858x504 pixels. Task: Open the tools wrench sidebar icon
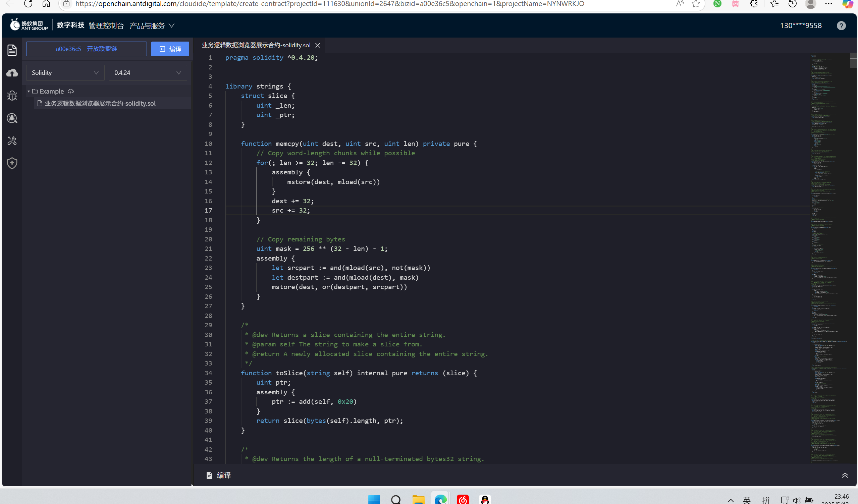coord(12,141)
